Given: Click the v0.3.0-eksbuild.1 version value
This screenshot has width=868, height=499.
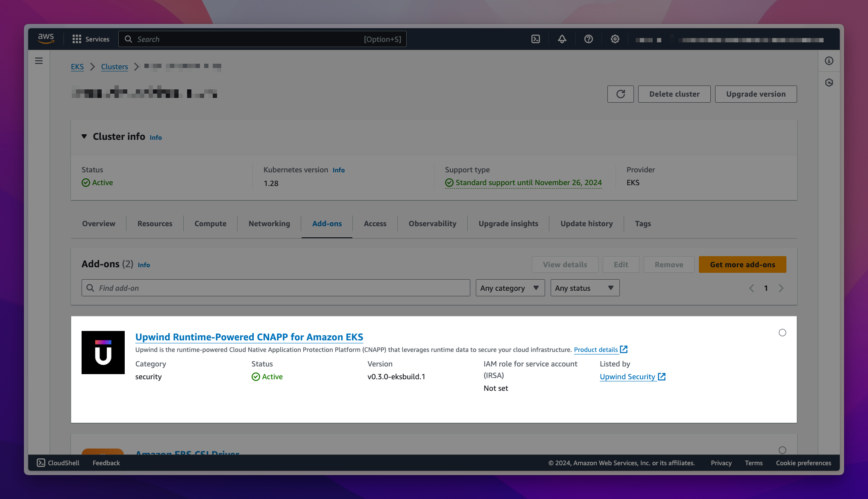Looking at the screenshot, I should (396, 377).
